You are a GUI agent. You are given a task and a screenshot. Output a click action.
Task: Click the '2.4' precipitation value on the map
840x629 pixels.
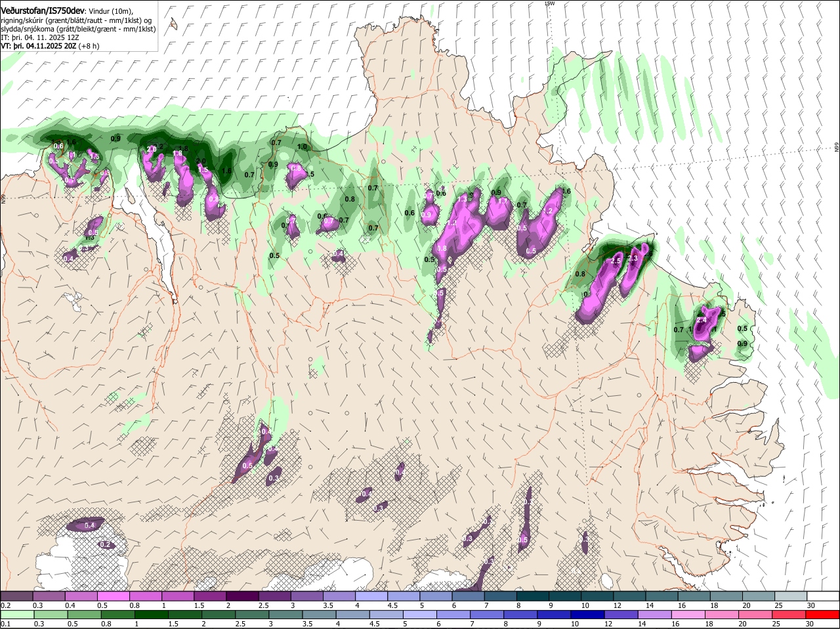tap(701, 320)
